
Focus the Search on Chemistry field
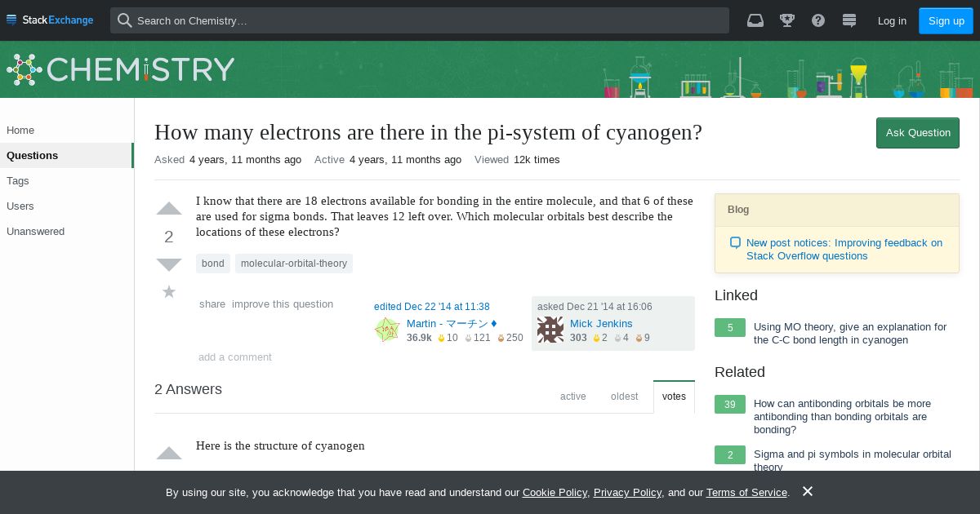click(420, 20)
